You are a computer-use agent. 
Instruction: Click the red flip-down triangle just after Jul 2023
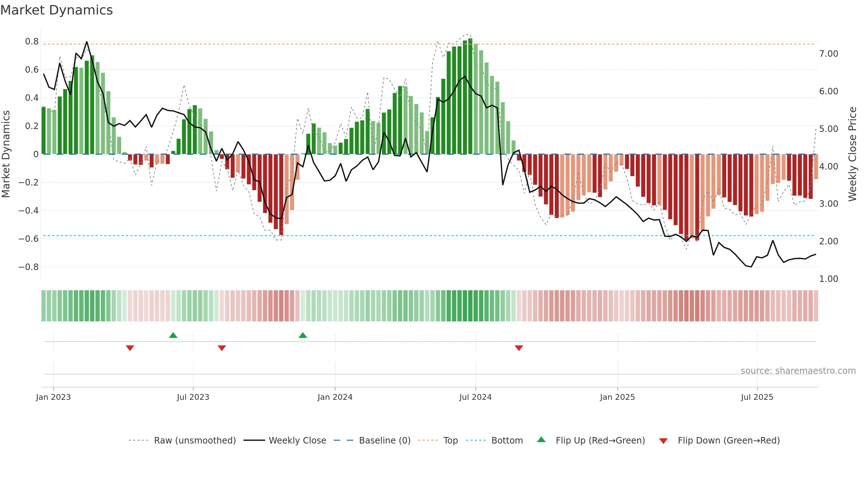pos(222,348)
